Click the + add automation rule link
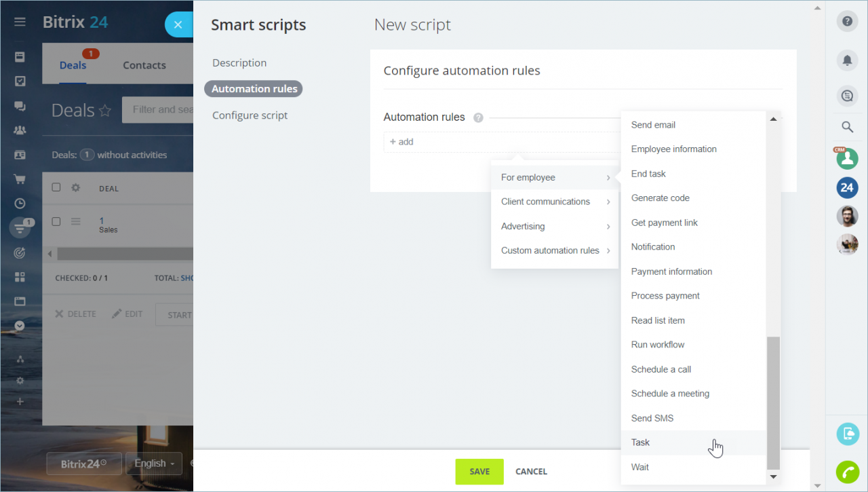The width and height of the screenshot is (868, 492). [401, 142]
